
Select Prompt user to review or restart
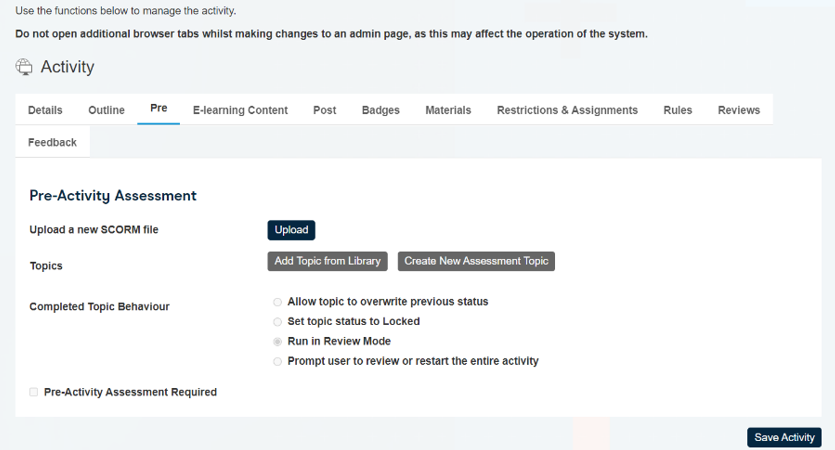click(x=277, y=361)
